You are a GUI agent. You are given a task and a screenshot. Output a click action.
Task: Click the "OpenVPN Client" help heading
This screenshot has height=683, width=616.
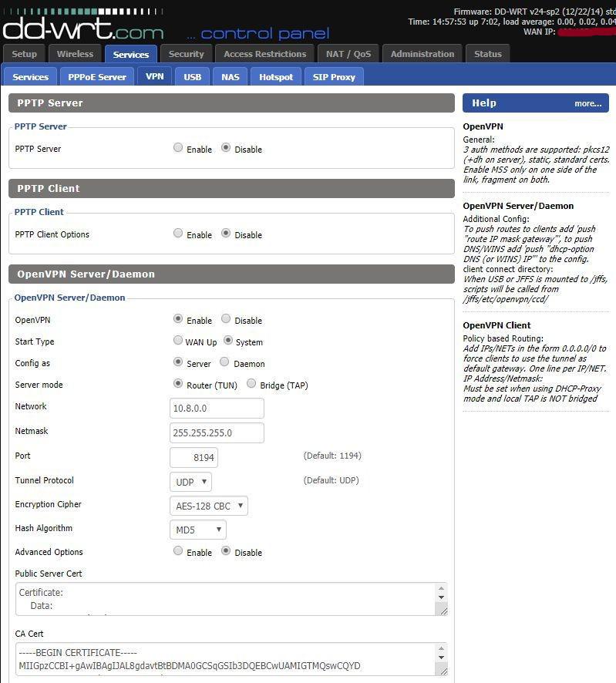tap(497, 325)
